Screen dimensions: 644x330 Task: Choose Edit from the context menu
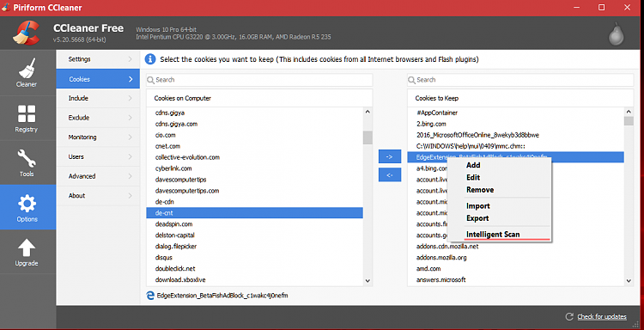point(473,178)
